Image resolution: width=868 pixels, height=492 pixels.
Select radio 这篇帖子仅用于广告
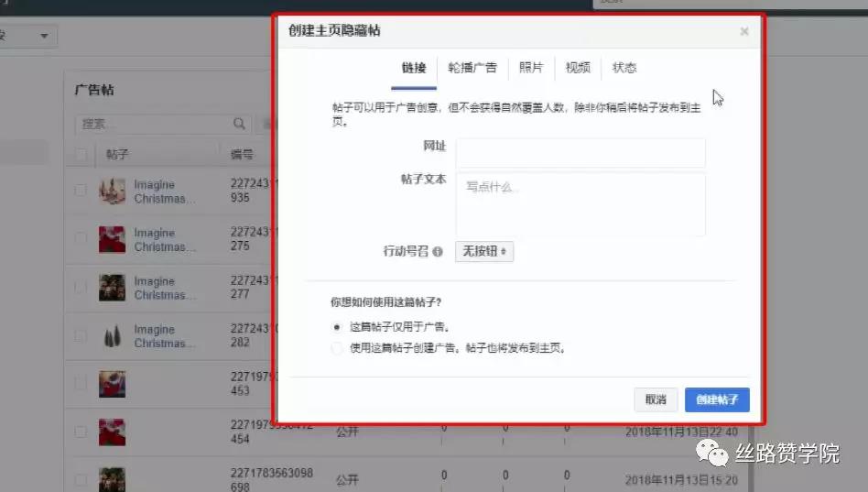pos(337,327)
